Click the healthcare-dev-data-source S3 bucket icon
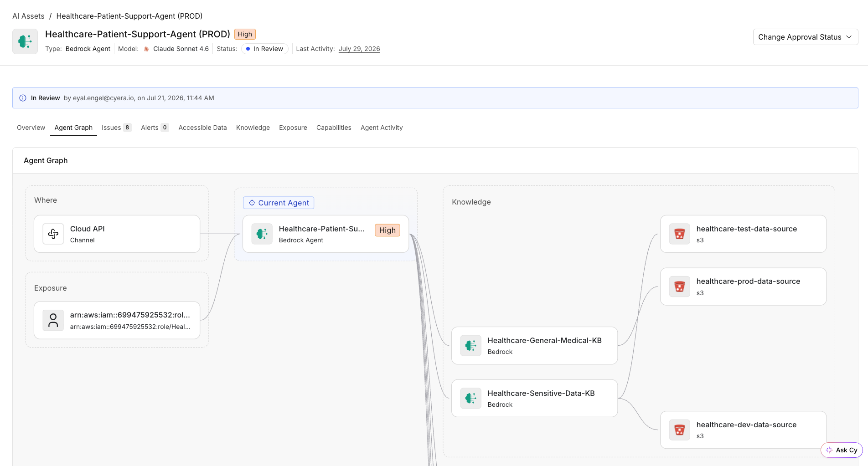This screenshot has width=868, height=466. coord(680,430)
